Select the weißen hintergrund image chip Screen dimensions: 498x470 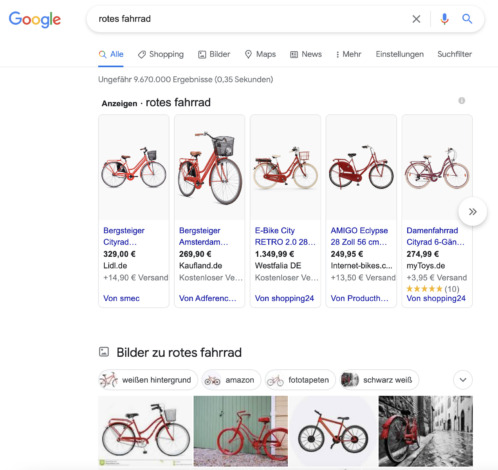[148, 380]
